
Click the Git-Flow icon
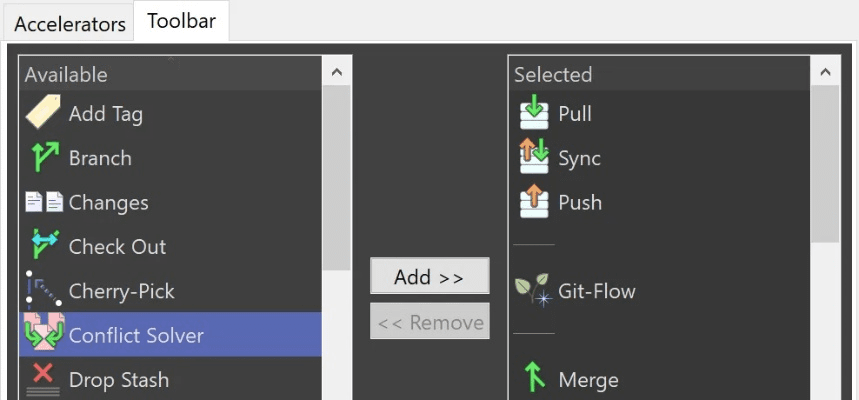coord(534,290)
